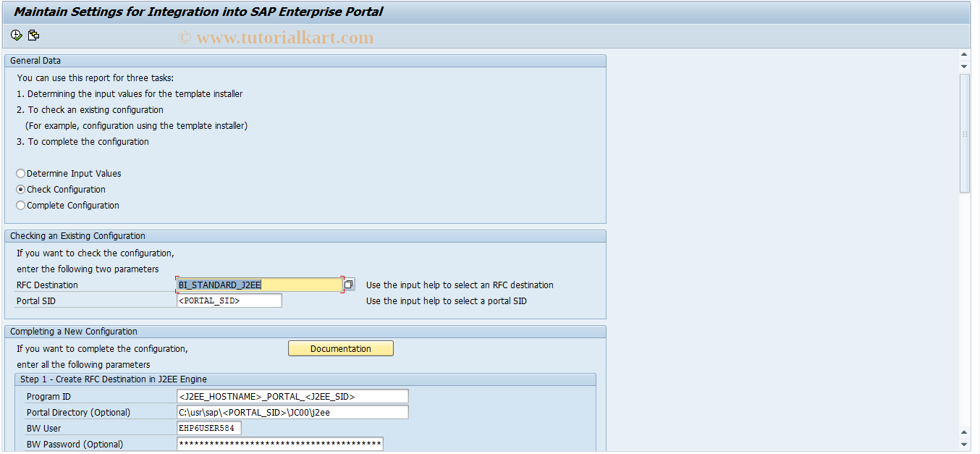Click the page title Maintain Settings for Integration
The image size is (980, 454).
198,12
